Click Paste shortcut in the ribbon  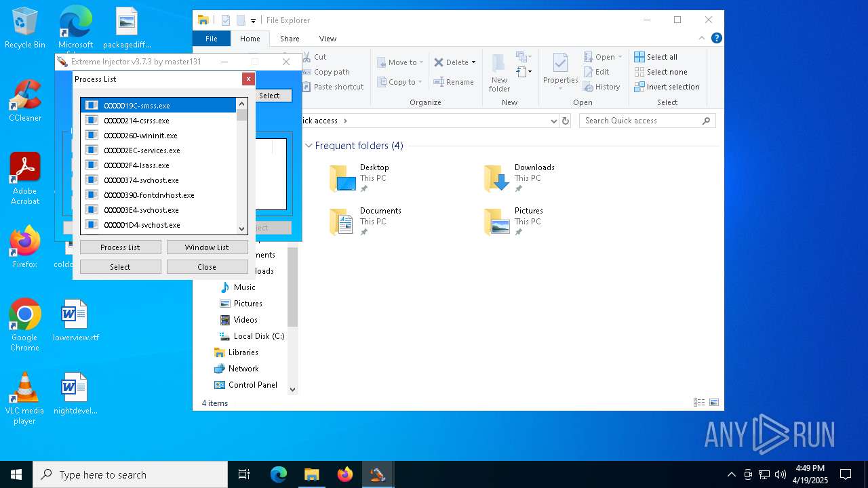click(333, 87)
